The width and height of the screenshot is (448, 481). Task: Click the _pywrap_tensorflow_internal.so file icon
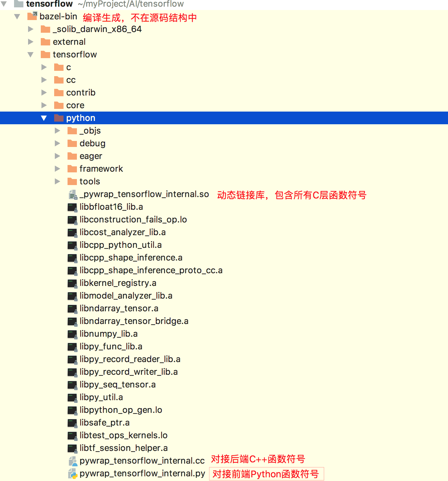73,194
